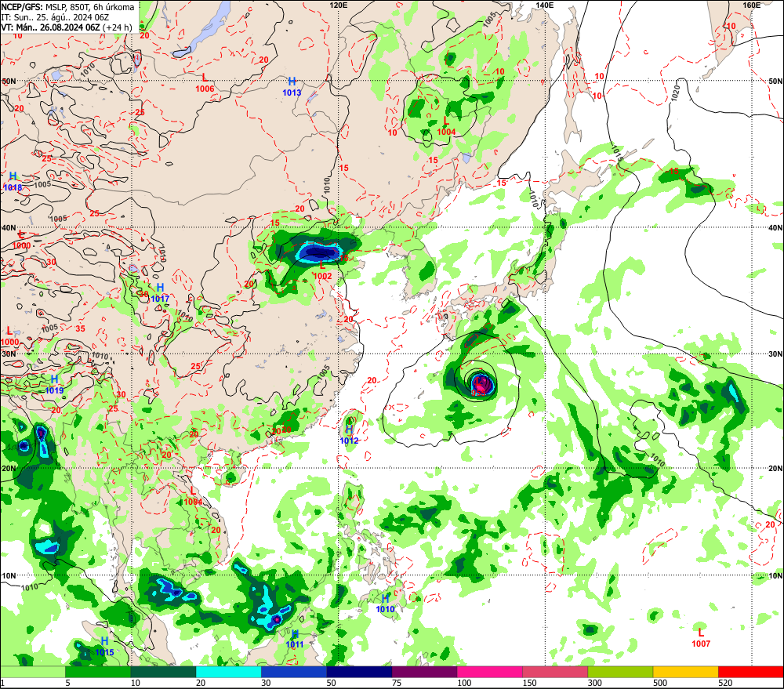
Task: Select the orange 500–520 legend swatch
Action: pos(685,672)
